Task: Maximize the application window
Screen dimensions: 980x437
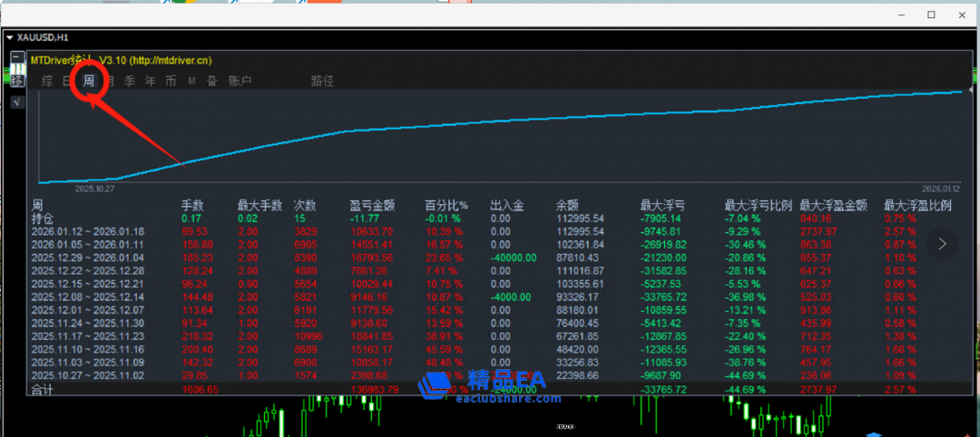Action: coord(931,15)
